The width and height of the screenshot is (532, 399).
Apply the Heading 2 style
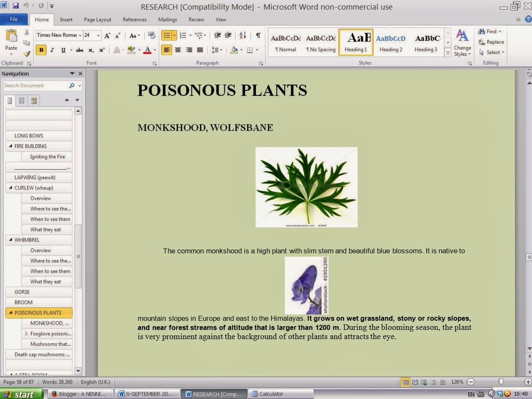(391, 42)
